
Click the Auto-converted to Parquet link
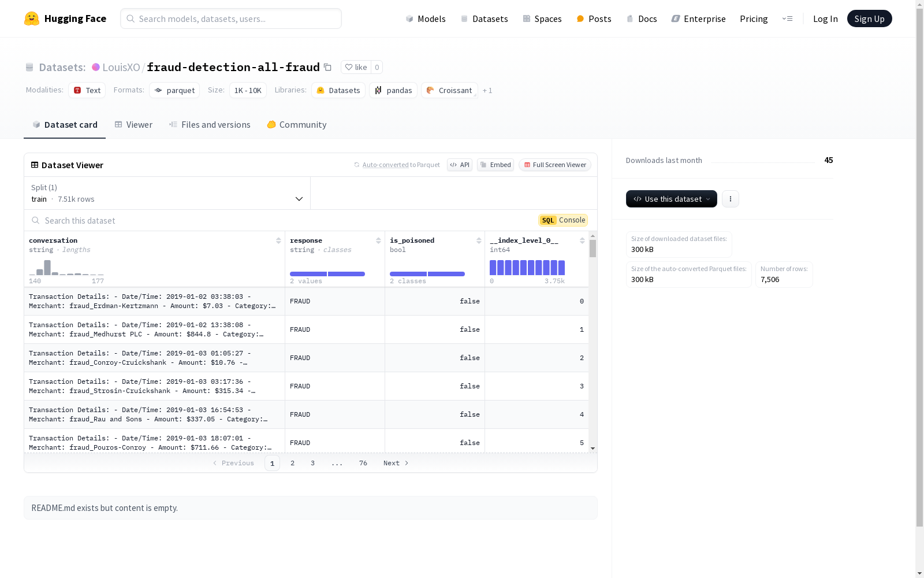tap(401, 165)
